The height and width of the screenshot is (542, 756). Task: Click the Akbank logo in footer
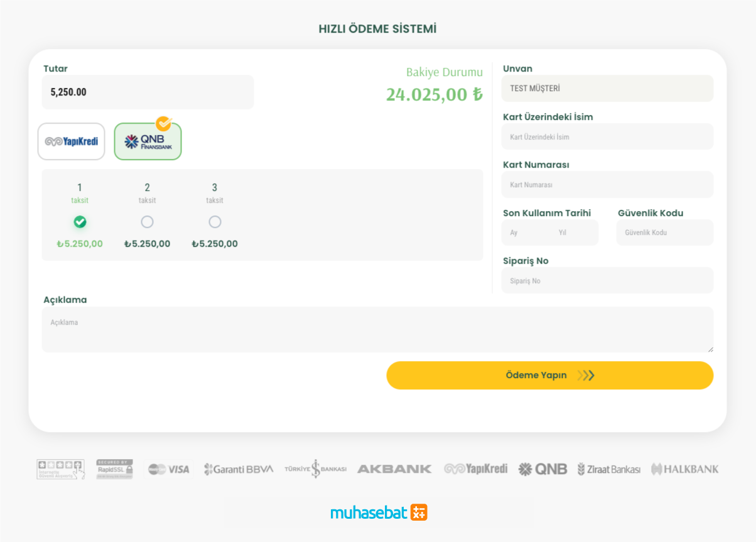tap(394, 469)
